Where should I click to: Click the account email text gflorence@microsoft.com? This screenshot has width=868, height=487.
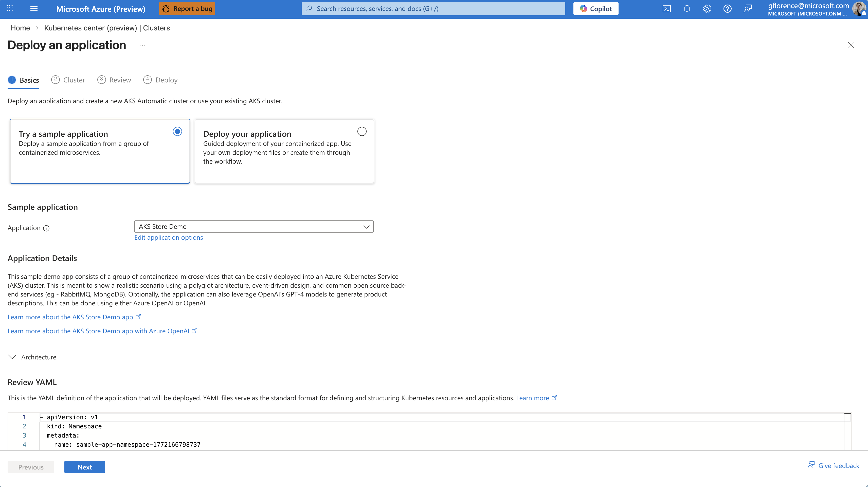(808, 5)
